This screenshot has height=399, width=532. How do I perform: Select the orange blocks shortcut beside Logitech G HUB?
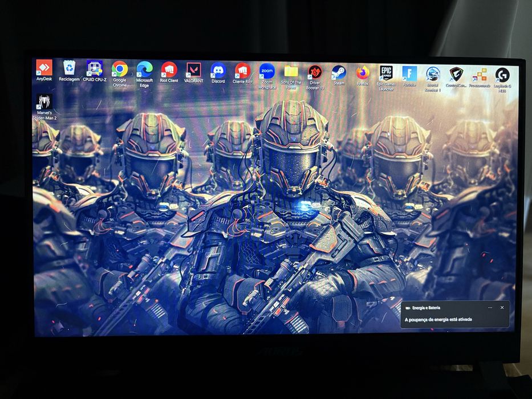[x=480, y=78]
